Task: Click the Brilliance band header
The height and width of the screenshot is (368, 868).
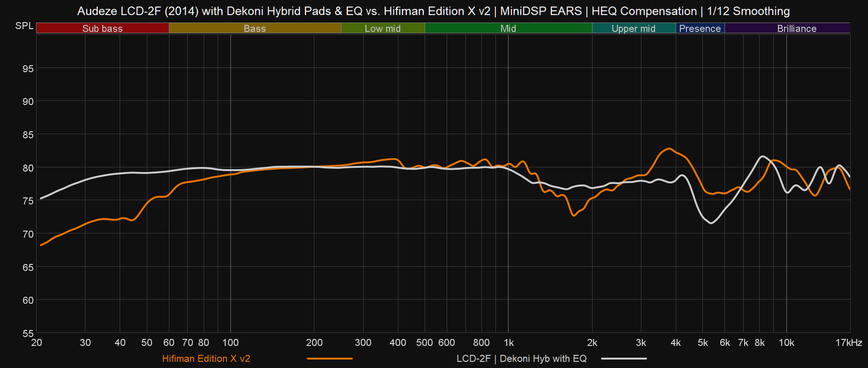Action: pyautogui.click(x=796, y=28)
